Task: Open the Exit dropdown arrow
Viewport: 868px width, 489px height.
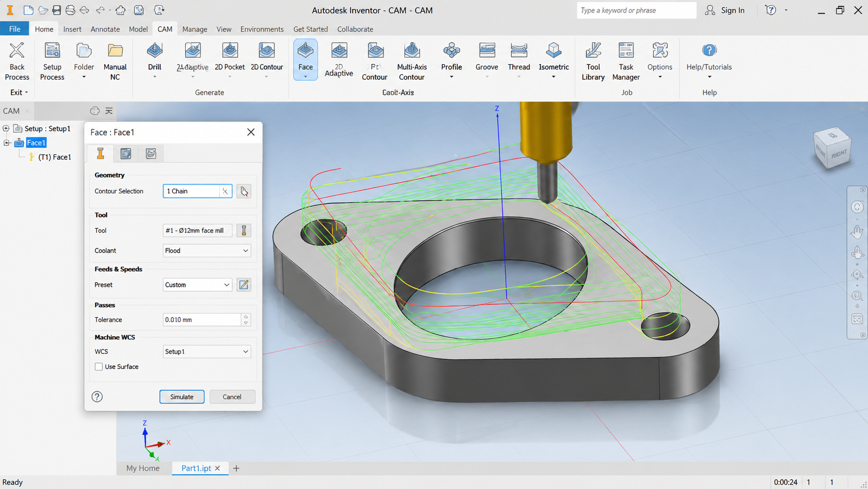Action: coord(26,92)
